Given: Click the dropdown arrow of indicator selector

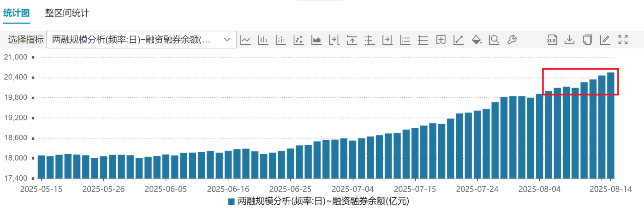Looking at the screenshot, I should point(227,40).
